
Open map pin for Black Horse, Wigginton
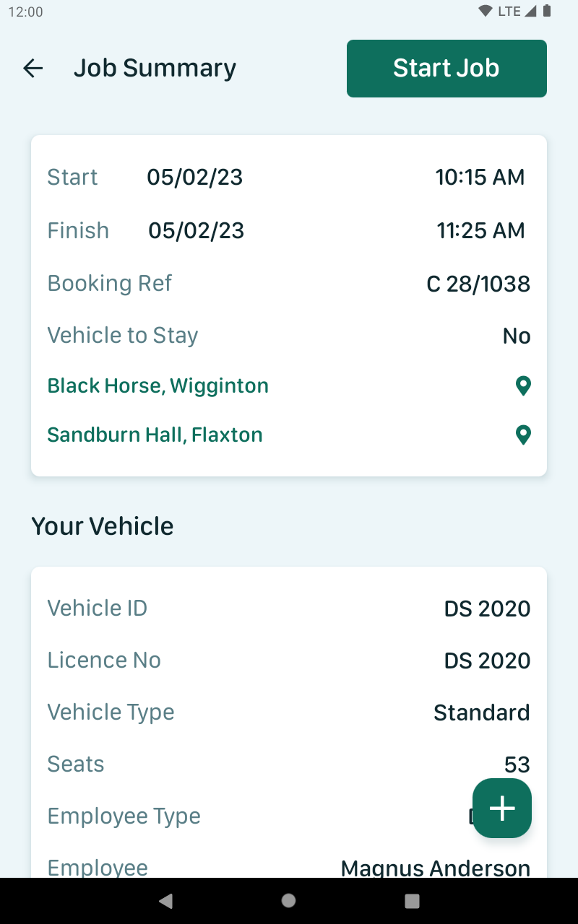tap(523, 386)
